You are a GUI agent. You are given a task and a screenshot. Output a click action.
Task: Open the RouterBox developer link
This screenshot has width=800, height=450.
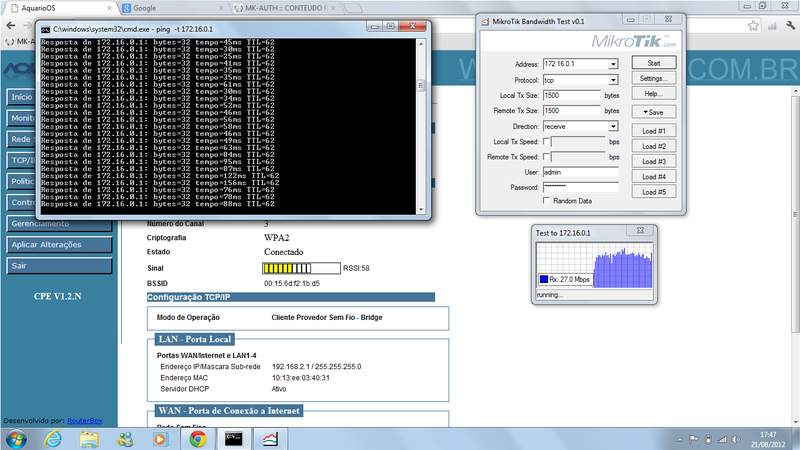[85, 421]
